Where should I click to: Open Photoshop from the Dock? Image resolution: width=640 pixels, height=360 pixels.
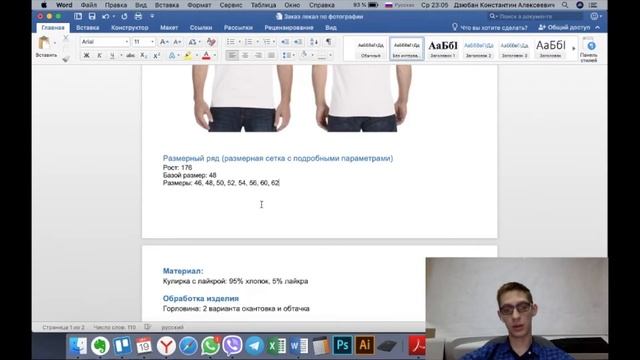(x=342, y=346)
